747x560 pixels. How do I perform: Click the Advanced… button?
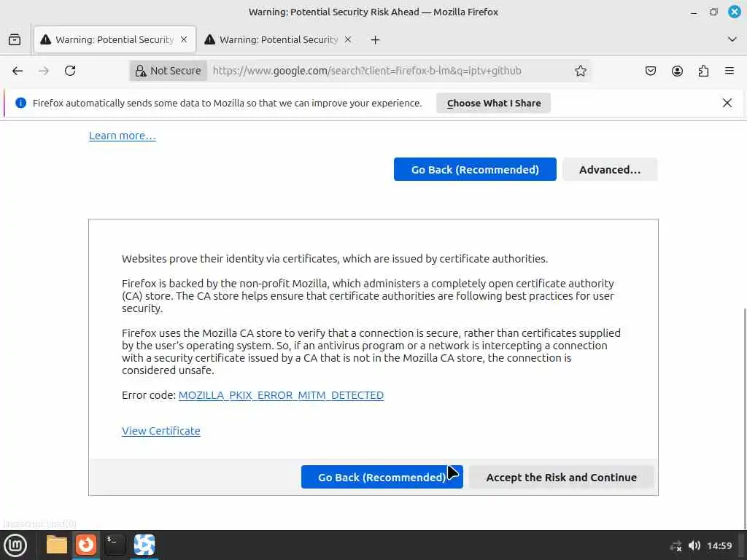[x=610, y=169]
